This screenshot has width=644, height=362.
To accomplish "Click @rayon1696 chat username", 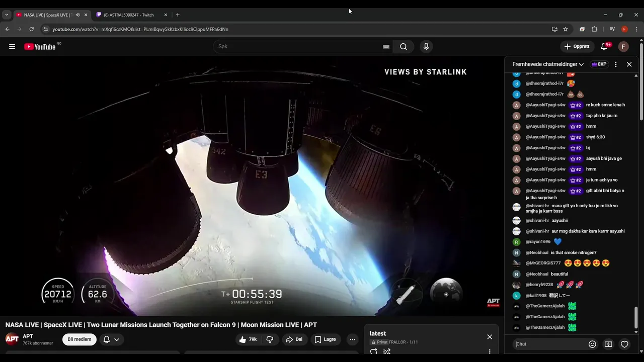I will (x=538, y=242).
